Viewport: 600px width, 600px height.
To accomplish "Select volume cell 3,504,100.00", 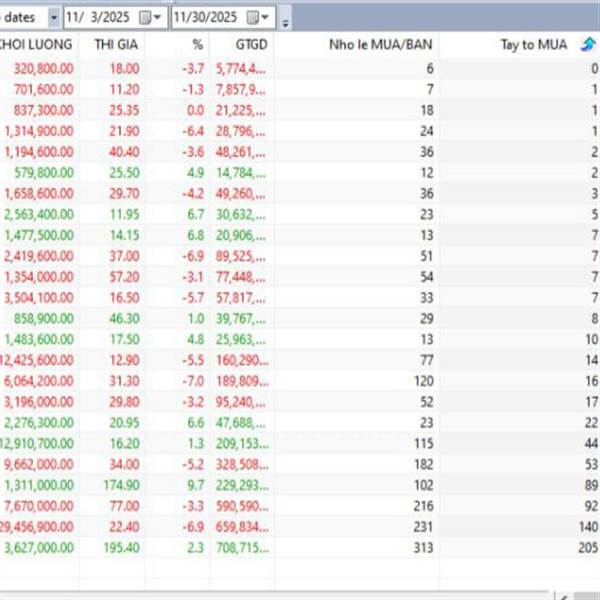I will (39, 298).
